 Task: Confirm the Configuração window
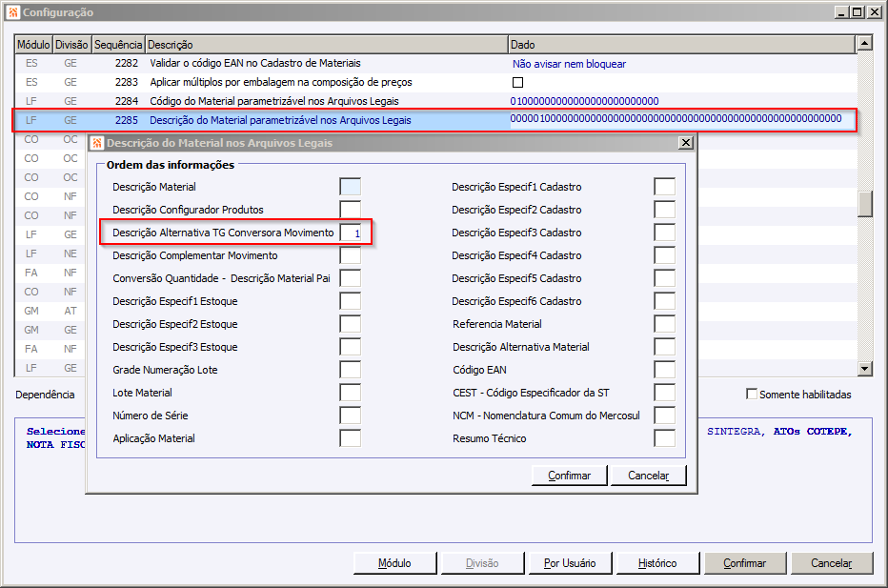[x=745, y=563]
